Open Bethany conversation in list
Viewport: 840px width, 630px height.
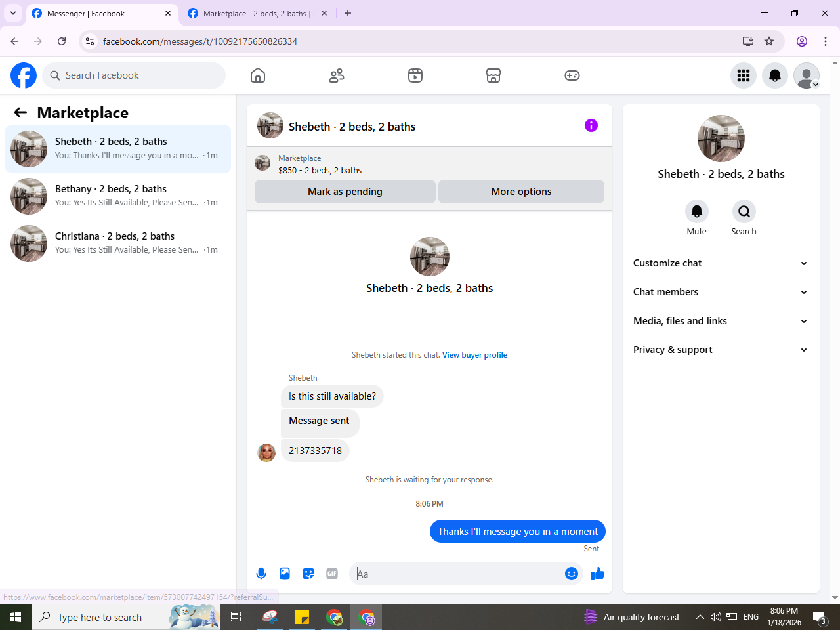118,196
